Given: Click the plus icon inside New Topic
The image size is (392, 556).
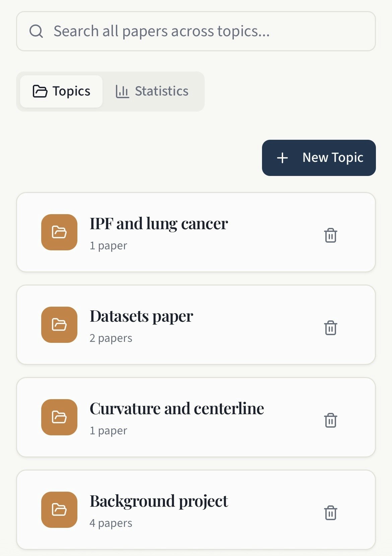Looking at the screenshot, I should [x=282, y=158].
